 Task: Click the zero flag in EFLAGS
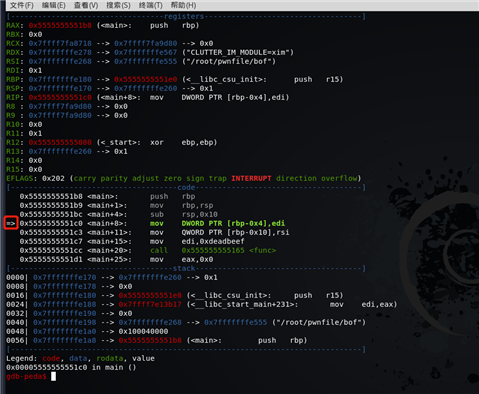pyautogui.click(x=173, y=179)
